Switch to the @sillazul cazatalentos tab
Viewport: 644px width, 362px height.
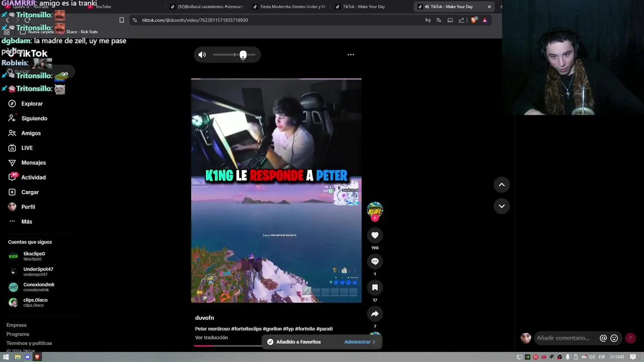point(207,7)
